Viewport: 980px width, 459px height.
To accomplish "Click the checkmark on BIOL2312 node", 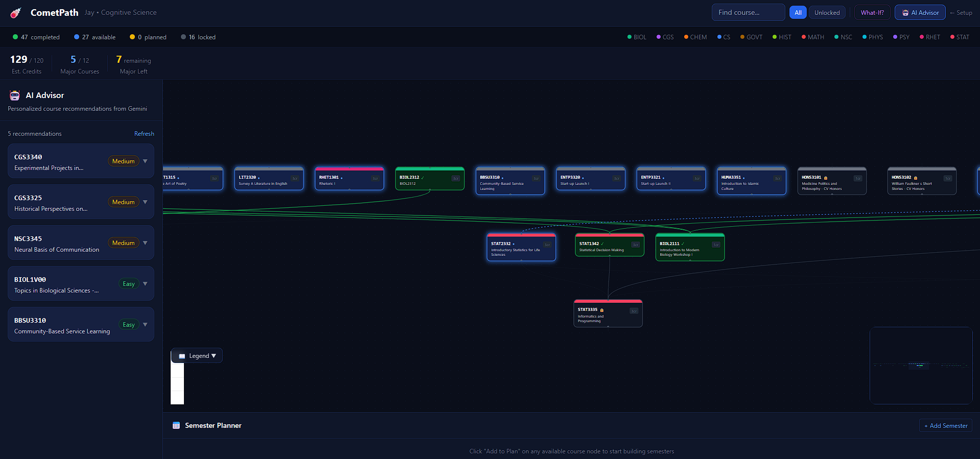I will [x=423, y=178].
